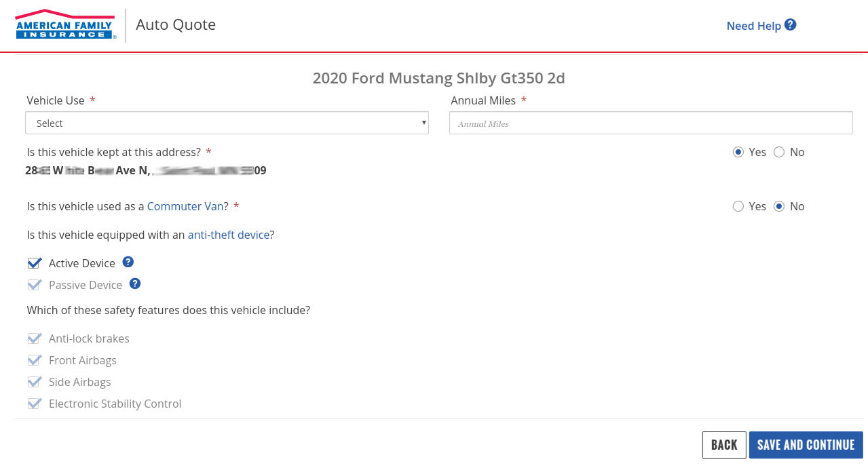Click inside the Annual Miles input field
Screen dimensions: 868x466
coord(650,123)
